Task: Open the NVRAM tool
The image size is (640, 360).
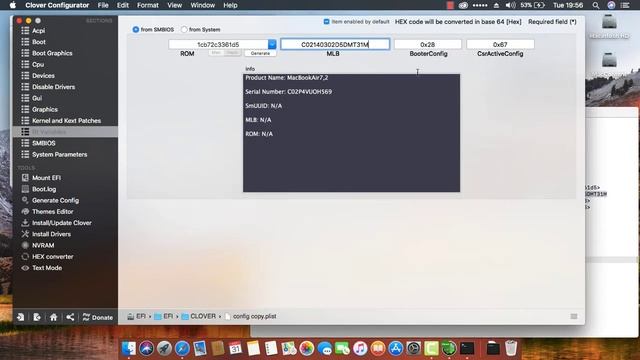Action: (43, 245)
